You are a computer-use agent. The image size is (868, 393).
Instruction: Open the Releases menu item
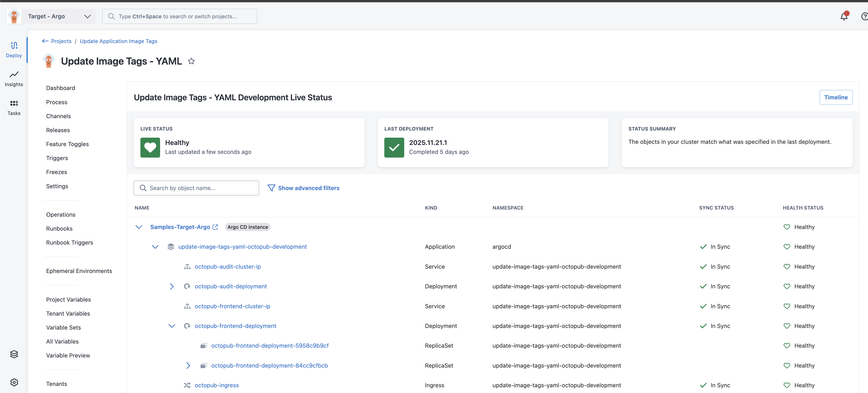58,130
